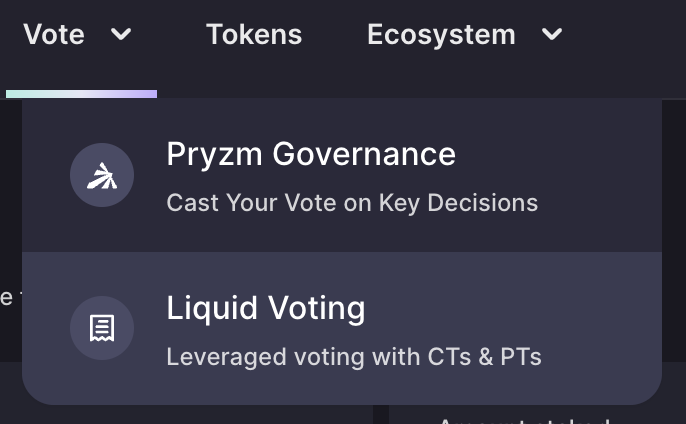
Task: Open Pryzm Governance title link
Action: click(311, 154)
